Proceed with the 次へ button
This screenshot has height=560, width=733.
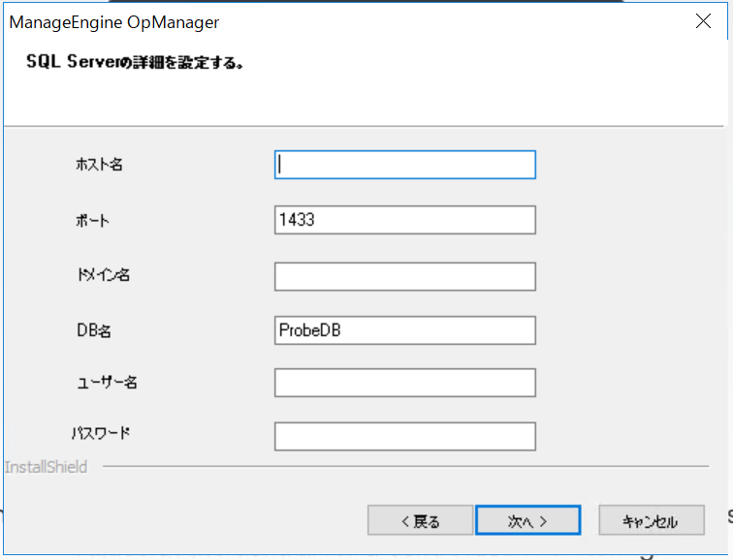[527, 520]
